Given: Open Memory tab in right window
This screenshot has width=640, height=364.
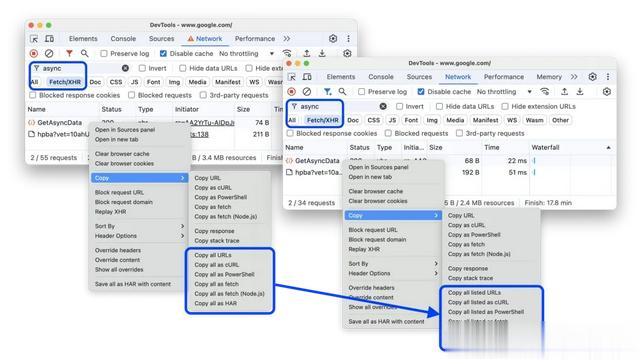Looking at the screenshot, I should (x=549, y=77).
